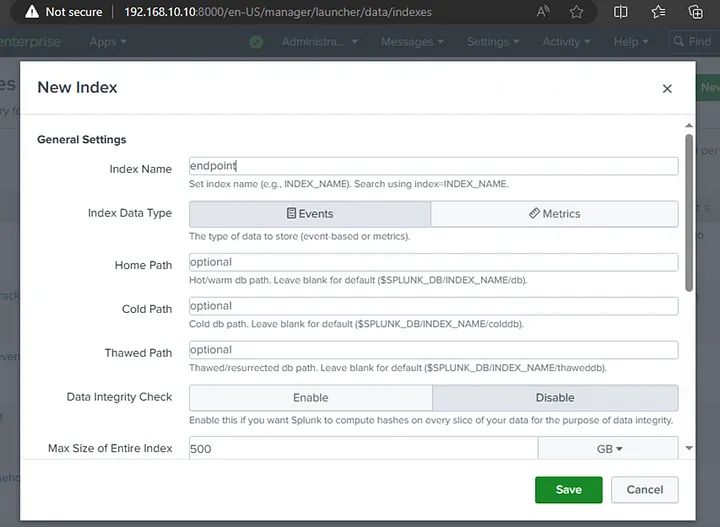Click the Find search box in Splunk bar
The height and width of the screenshot is (527, 720).
694,42
